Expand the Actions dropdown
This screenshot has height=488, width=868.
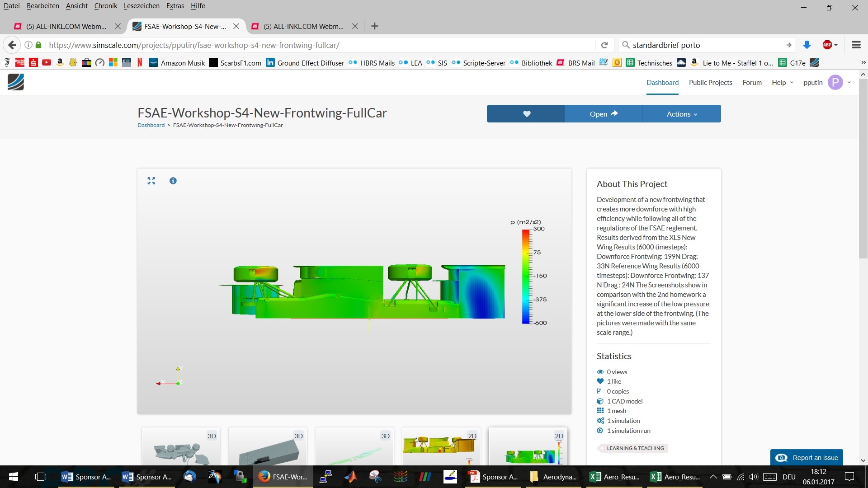click(x=682, y=114)
